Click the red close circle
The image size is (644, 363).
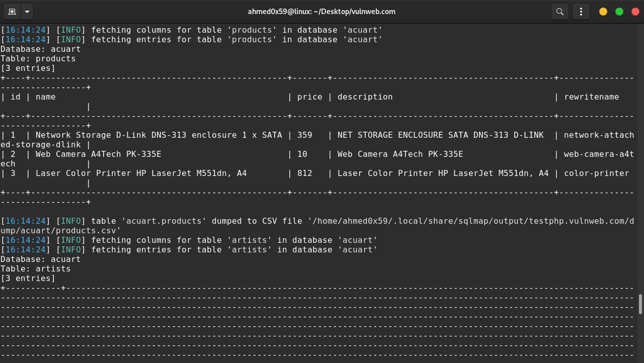pyautogui.click(x=635, y=11)
